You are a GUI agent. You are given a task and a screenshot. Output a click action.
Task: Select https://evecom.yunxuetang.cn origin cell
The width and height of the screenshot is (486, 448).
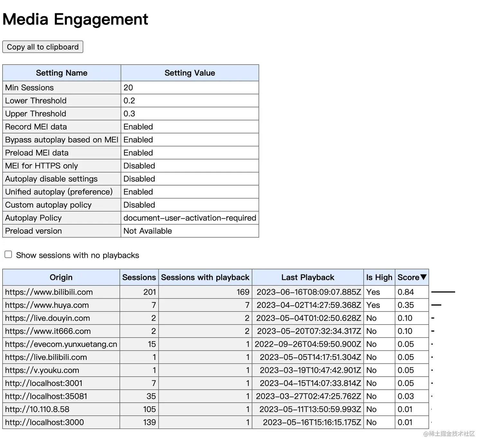pos(61,344)
